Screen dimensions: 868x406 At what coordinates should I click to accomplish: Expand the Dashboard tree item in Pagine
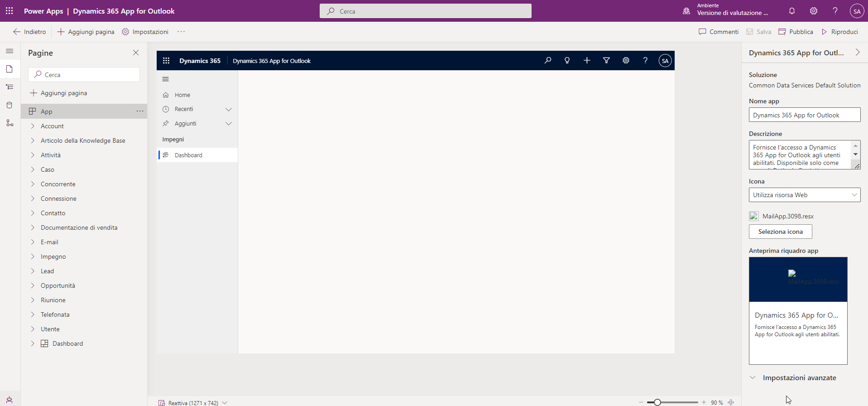pos(33,343)
